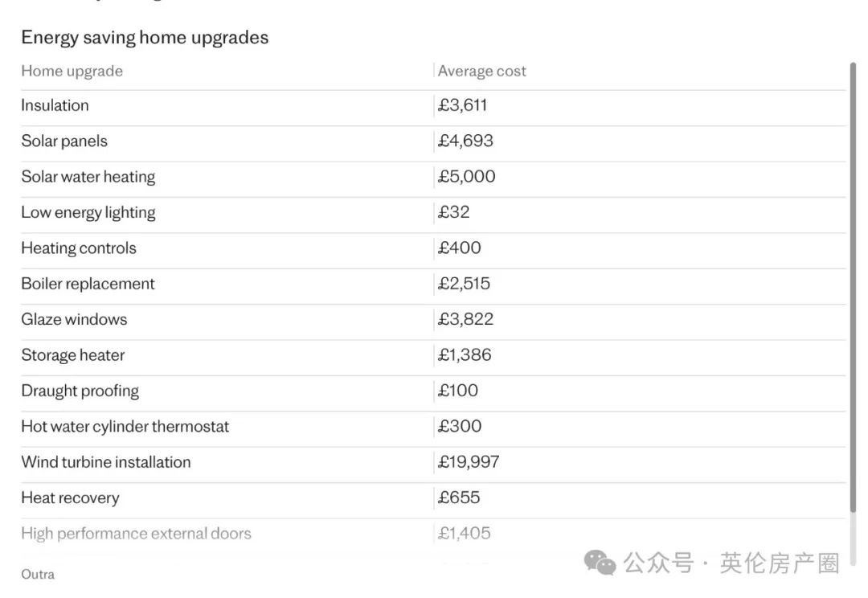Select the Average cost column header
This screenshot has width=868, height=598.
point(481,71)
